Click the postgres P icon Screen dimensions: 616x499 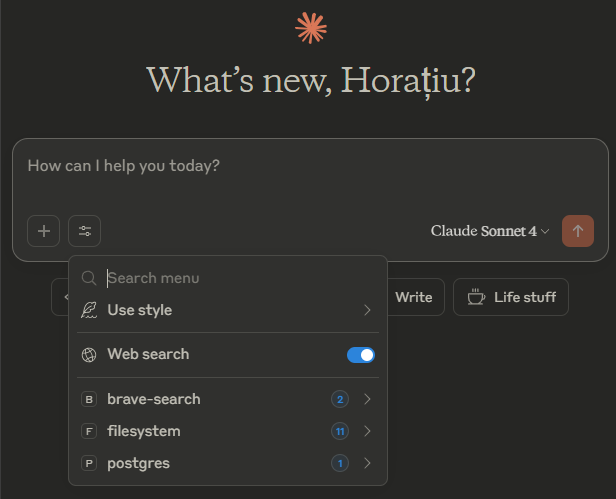point(89,463)
